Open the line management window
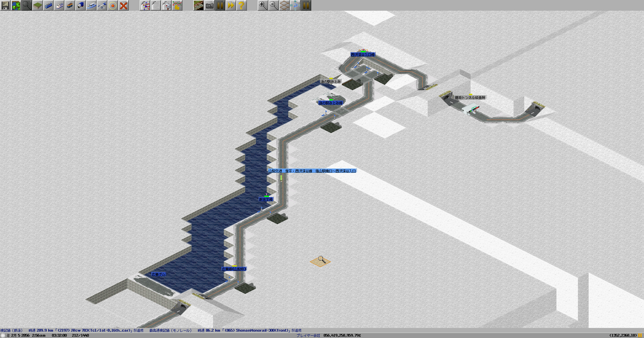644x338 pixels. [x=145, y=5]
